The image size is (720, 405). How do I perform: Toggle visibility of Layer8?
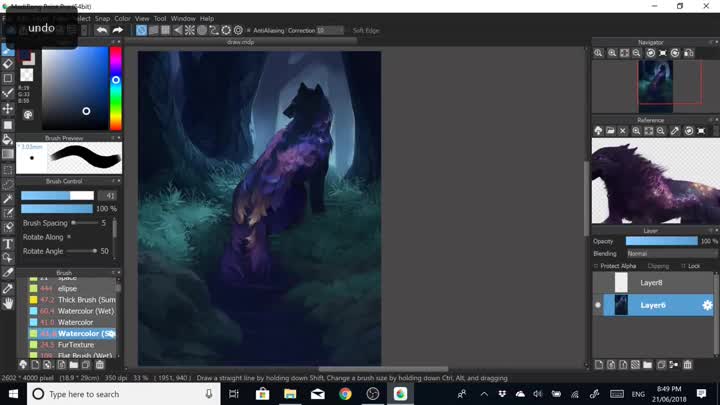[598, 282]
